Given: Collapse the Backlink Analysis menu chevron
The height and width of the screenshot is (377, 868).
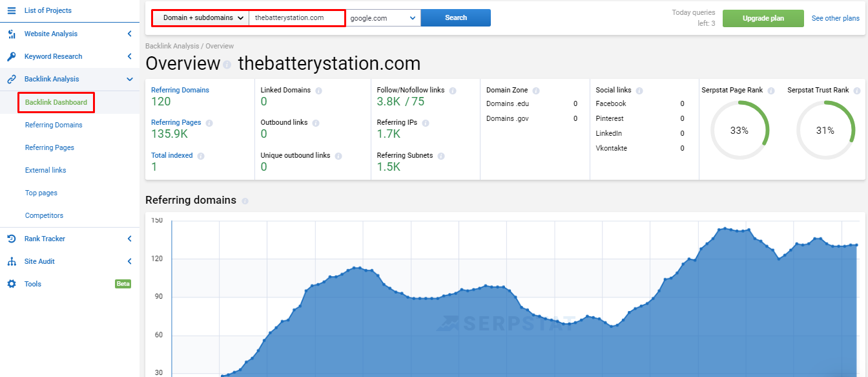Looking at the screenshot, I should pyautogui.click(x=129, y=79).
